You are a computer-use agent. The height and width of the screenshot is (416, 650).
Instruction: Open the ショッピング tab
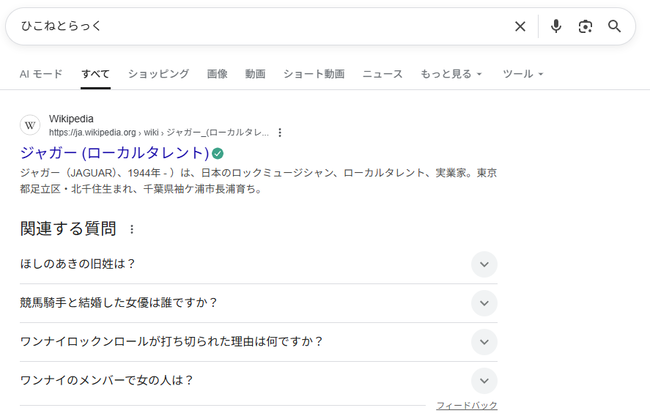(x=158, y=74)
